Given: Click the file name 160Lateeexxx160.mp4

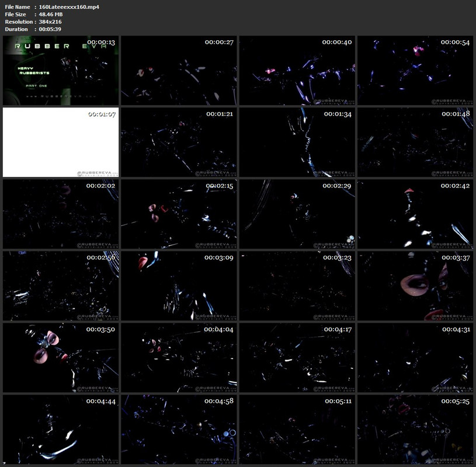Looking at the screenshot, I should (x=69, y=6).
